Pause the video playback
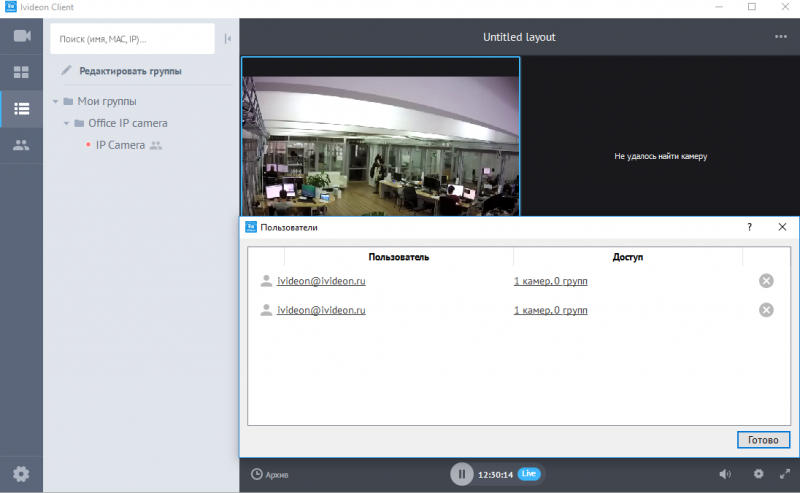This screenshot has height=493, width=800. pos(461,474)
